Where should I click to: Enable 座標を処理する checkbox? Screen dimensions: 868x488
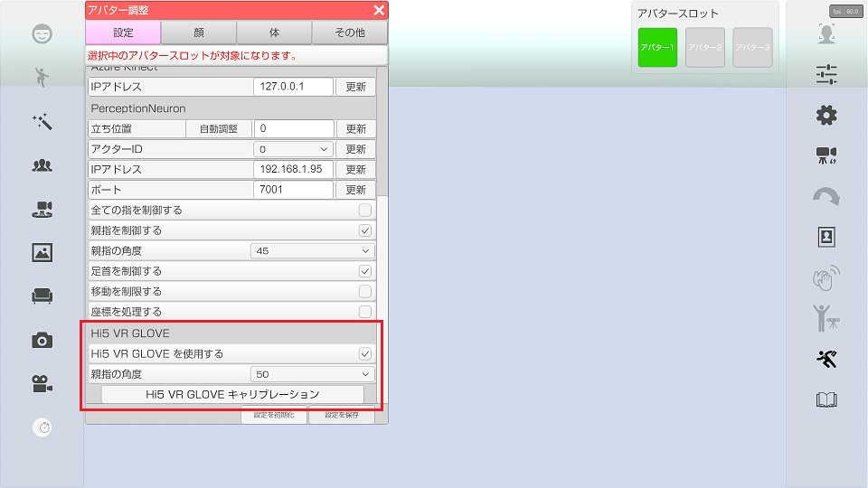coord(364,312)
